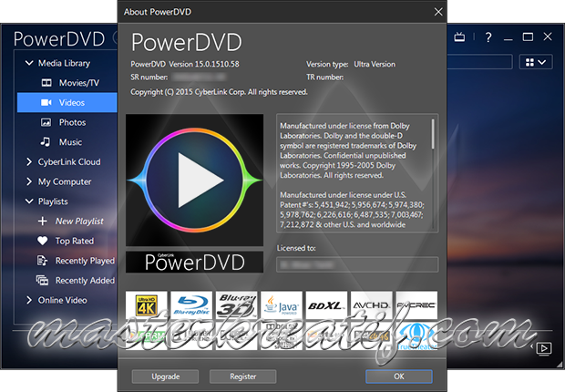Open the Recently Added playlist icon
This screenshot has height=392, width=565.
pyautogui.click(x=42, y=280)
